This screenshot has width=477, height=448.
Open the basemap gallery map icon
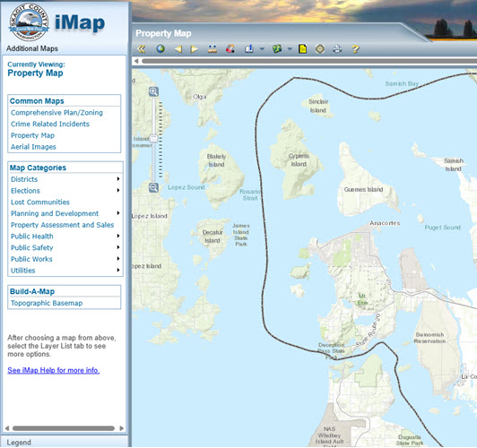(277, 49)
